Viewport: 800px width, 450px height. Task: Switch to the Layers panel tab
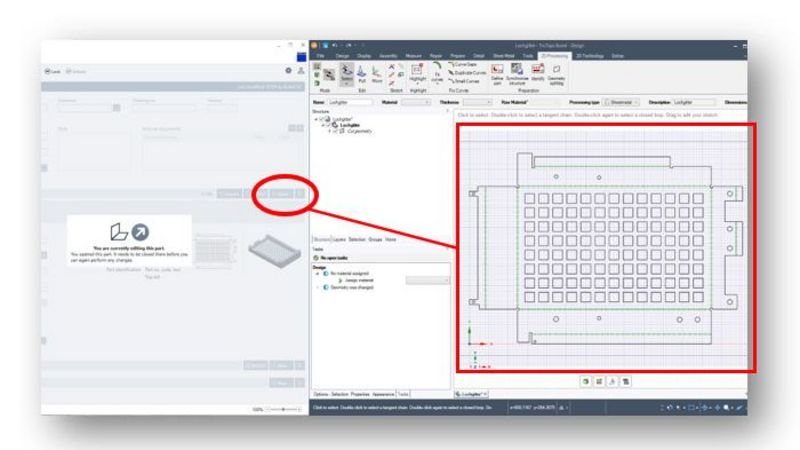(x=340, y=240)
